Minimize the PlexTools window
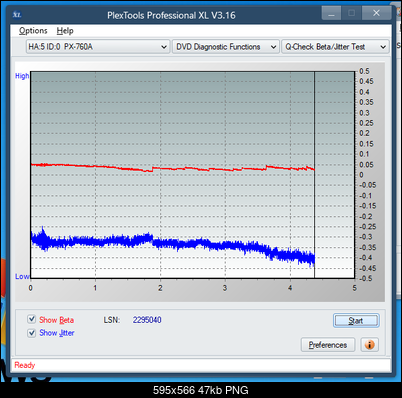The image size is (402, 398). point(331,13)
